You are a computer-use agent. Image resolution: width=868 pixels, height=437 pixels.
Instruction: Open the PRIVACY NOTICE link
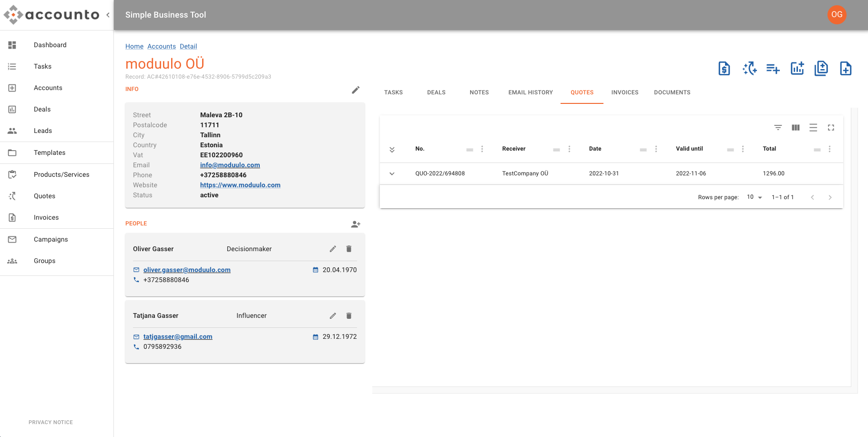[51, 422]
